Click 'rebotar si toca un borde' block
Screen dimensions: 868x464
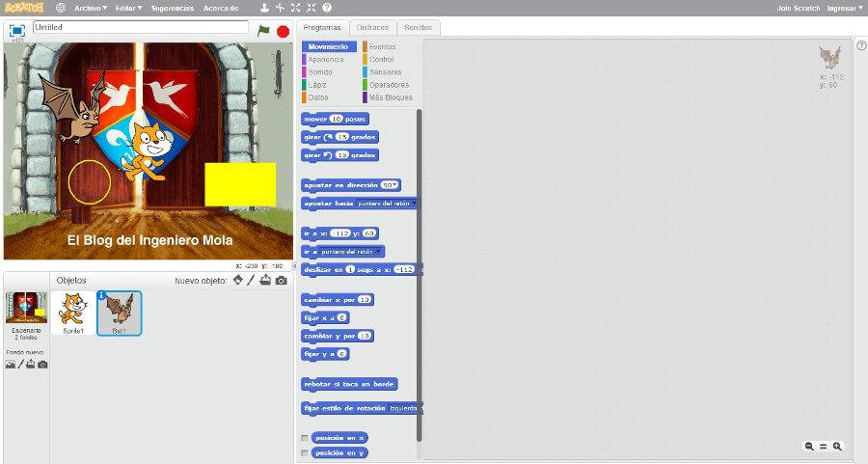tap(349, 384)
